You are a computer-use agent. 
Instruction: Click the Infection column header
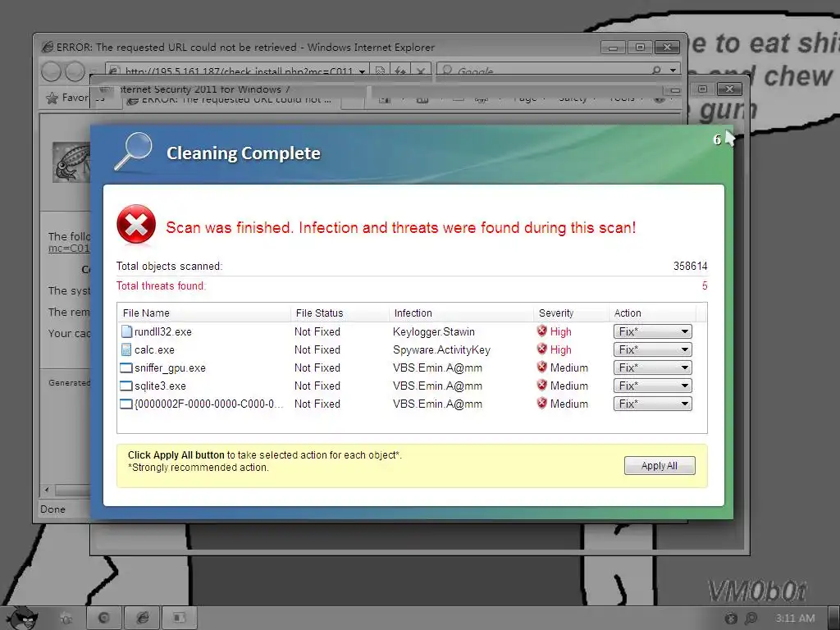click(461, 313)
